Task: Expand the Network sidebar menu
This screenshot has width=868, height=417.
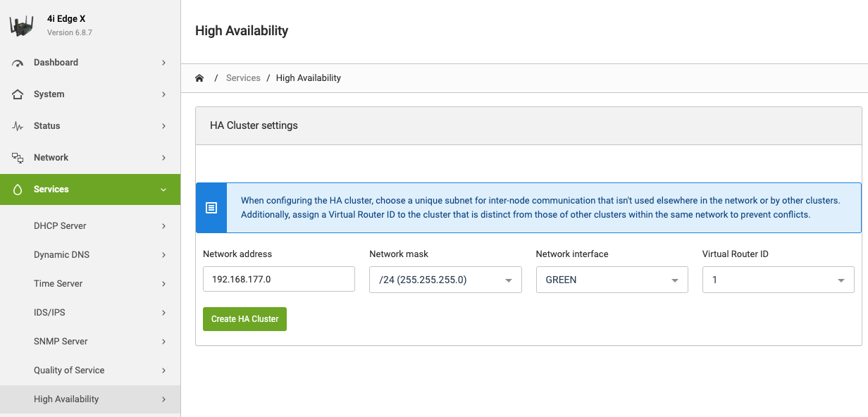Action: click(90, 158)
